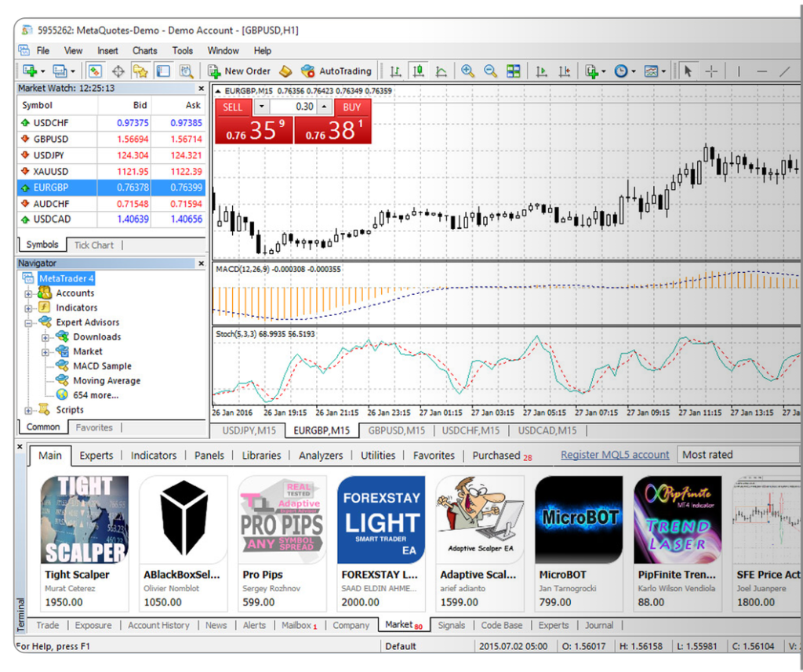Click the Periods clock icon

[x=621, y=71]
